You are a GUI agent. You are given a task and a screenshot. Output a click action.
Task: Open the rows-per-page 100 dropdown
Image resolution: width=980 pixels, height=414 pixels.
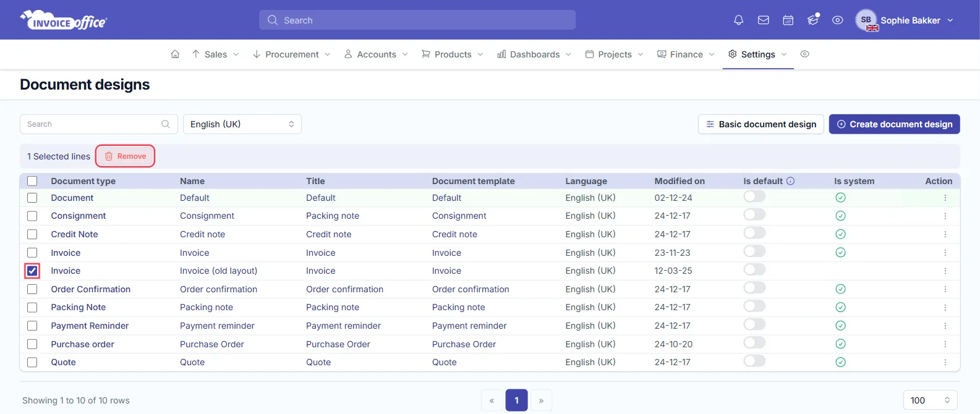point(930,400)
